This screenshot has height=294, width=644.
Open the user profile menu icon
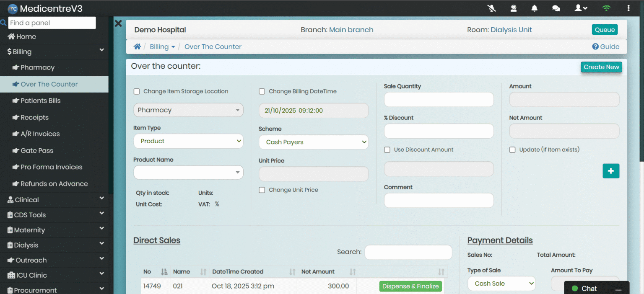click(580, 8)
